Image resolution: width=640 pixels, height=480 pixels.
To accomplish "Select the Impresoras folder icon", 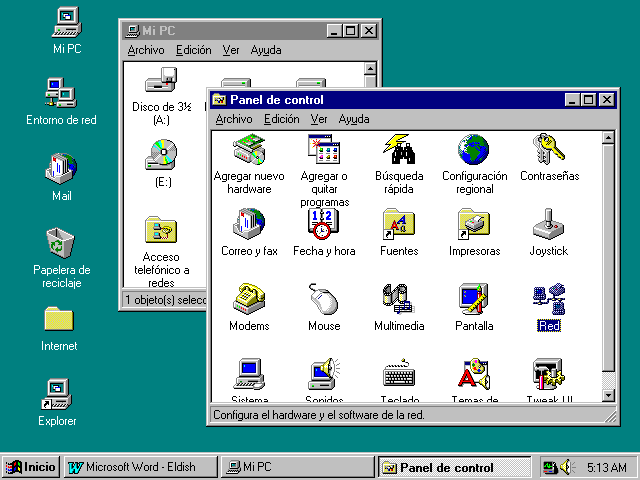I will tap(474, 224).
